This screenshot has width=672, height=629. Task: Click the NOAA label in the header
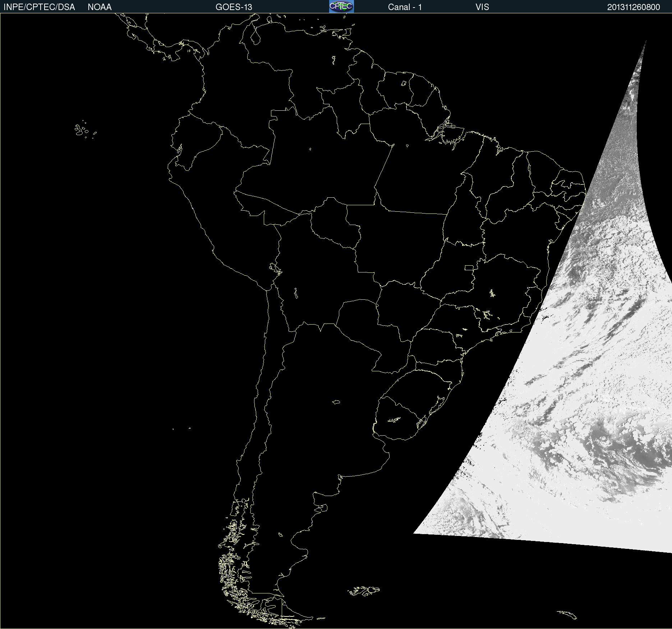point(100,7)
